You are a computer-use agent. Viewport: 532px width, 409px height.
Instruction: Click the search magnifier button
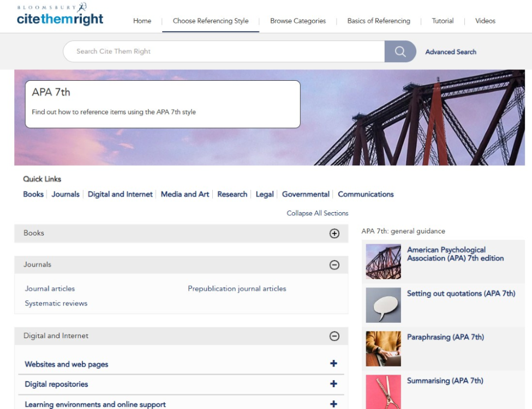400,52
